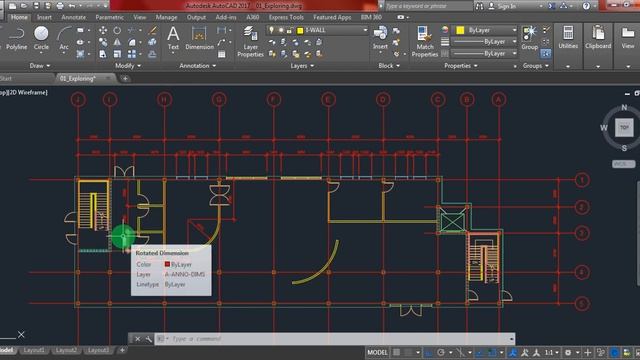
Task: Expand the Layers panel
Action: pyautogui.click(x=302, y=66)
